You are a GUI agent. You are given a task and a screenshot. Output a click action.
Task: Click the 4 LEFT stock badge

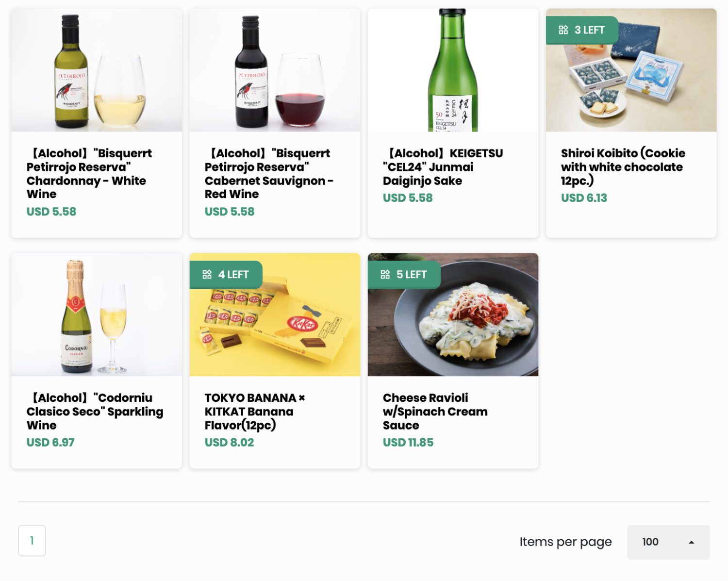[226, 274]
